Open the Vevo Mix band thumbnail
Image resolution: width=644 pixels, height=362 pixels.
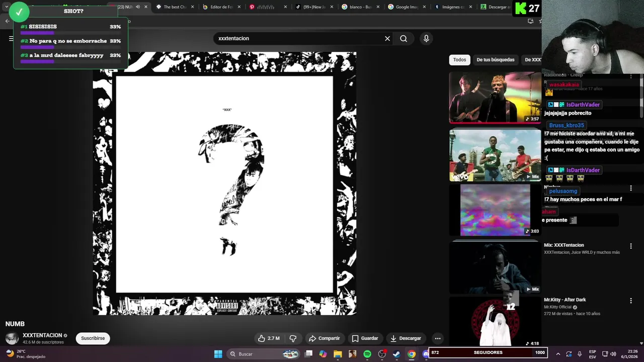tap(495, 155)
